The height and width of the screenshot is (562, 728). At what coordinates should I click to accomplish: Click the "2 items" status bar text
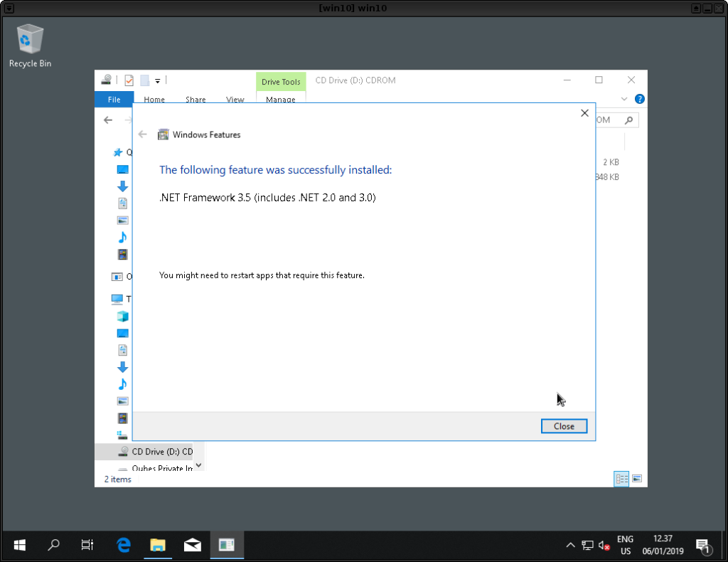117,479
